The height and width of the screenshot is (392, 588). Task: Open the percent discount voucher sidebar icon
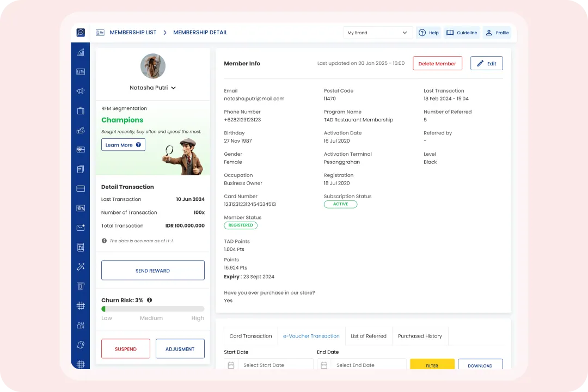pos(81,208)
